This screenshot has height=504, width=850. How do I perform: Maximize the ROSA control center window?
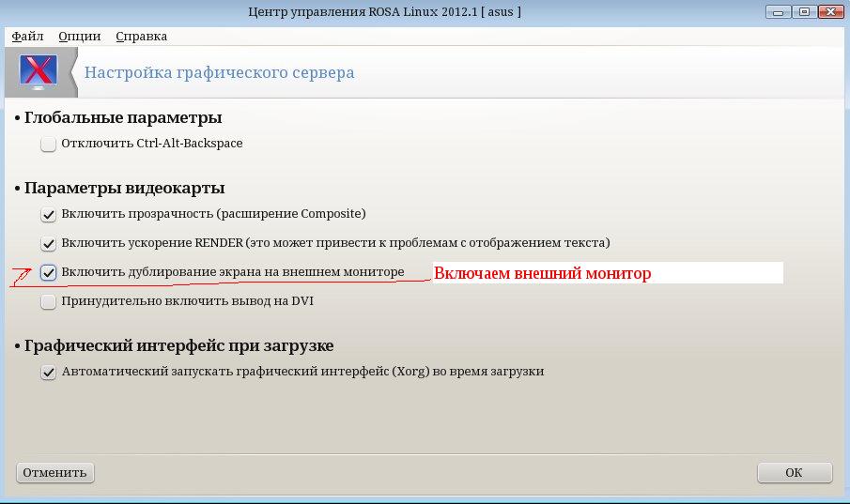tap(805, 11)
